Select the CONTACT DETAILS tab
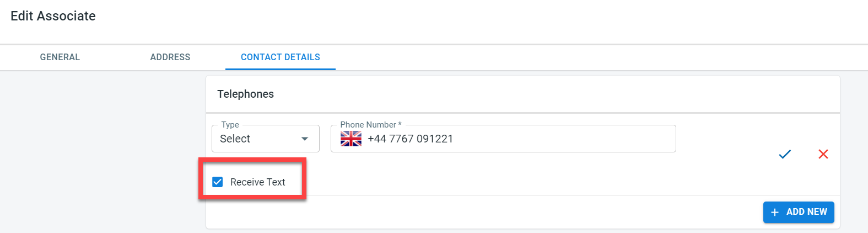Image resolution: width=868 pixels, height=233 pixels. 281,57
